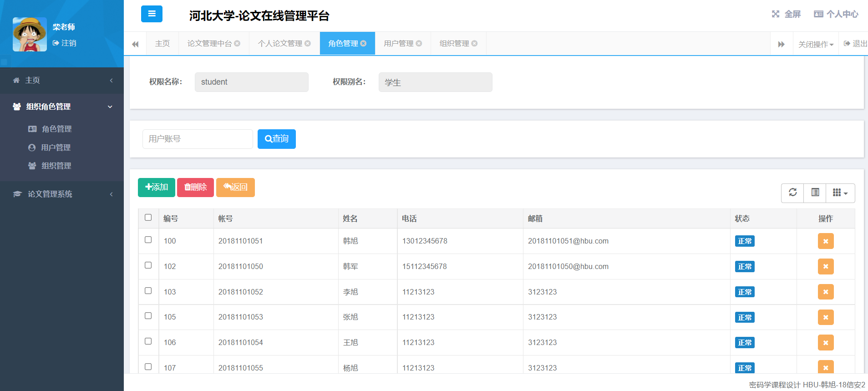Close the 用户管理 tab
The height and width of the screenshot is (391, 868).
(419, 43)
